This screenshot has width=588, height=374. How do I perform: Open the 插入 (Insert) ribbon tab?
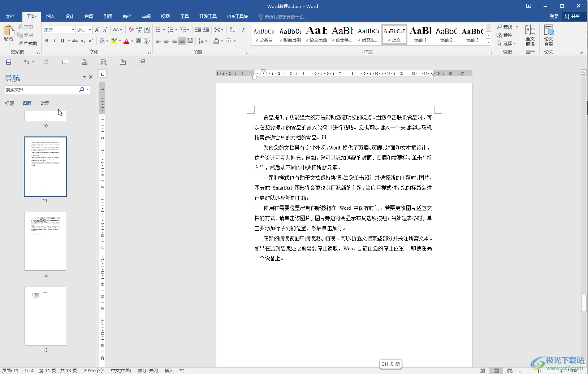tap(51, 17)
